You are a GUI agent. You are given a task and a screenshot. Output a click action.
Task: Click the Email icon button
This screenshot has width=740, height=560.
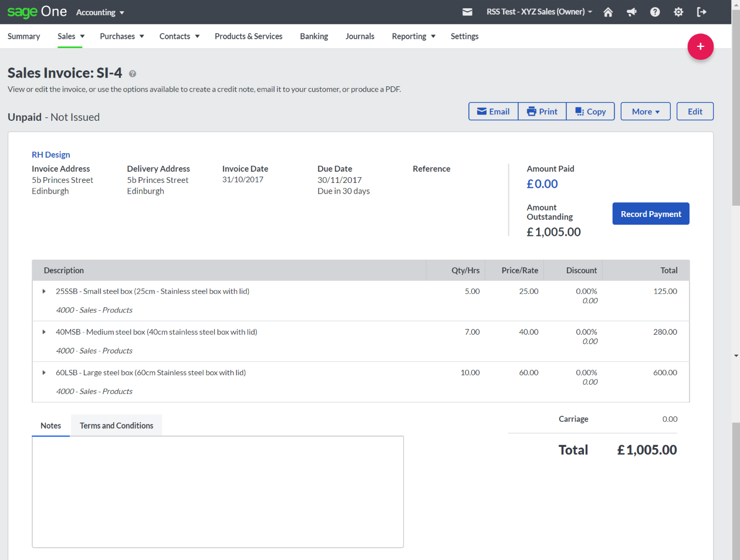pos(493,111)
